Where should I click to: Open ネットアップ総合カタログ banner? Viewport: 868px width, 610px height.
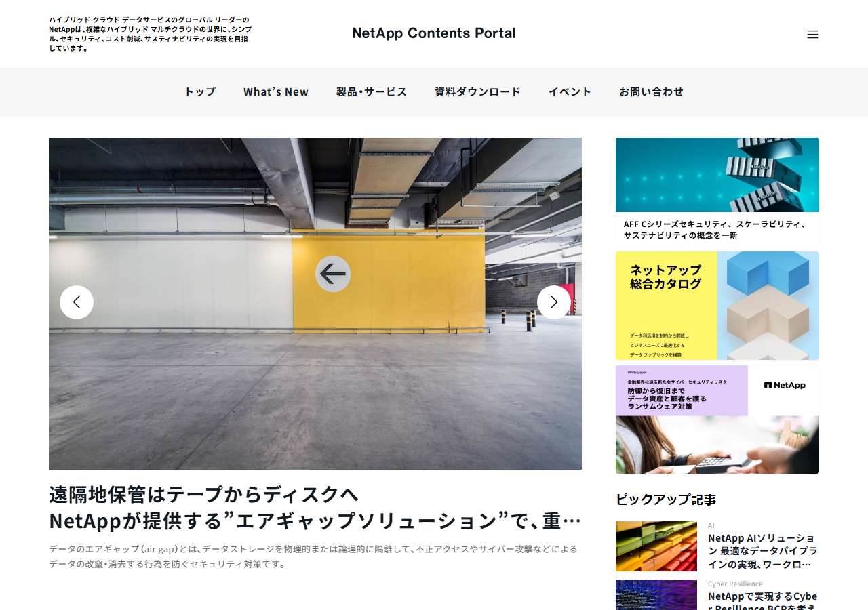coord(717,306)
